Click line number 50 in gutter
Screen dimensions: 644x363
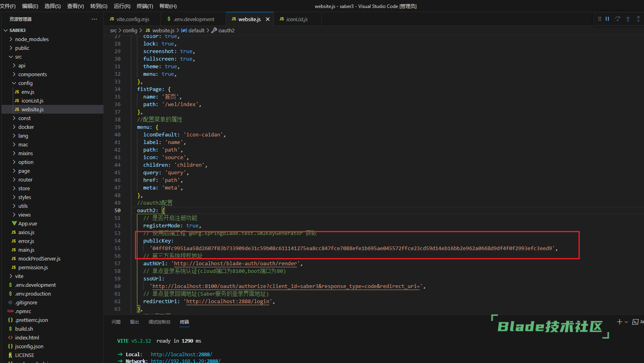tap(117, 210)
